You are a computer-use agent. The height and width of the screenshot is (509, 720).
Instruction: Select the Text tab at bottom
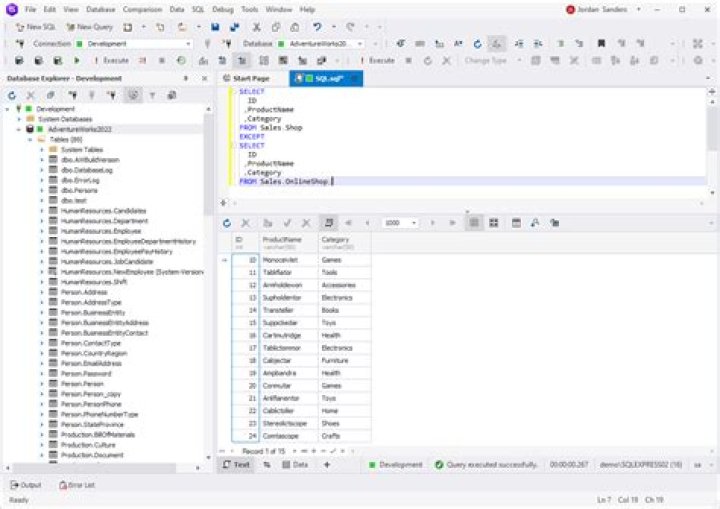coord(236,464)
